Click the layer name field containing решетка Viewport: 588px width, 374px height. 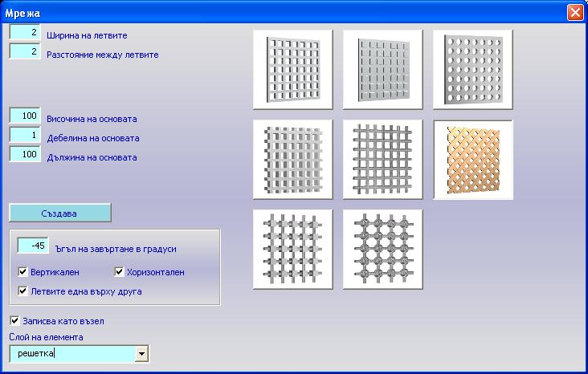[72, 353]
